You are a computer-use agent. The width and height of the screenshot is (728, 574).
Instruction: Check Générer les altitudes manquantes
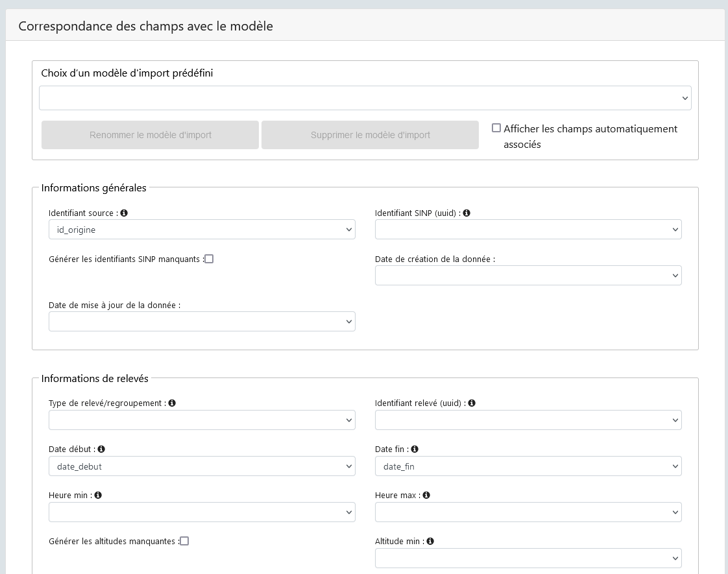(x=184, y=540)
